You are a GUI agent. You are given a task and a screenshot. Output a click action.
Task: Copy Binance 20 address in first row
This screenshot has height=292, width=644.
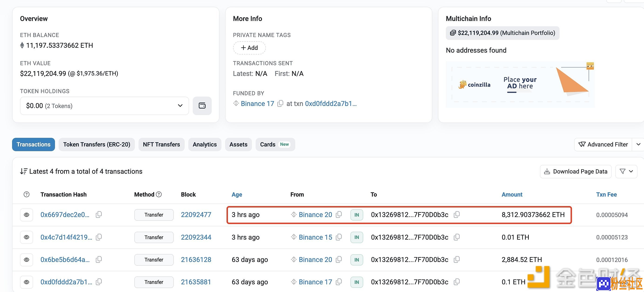click(339, 214)
